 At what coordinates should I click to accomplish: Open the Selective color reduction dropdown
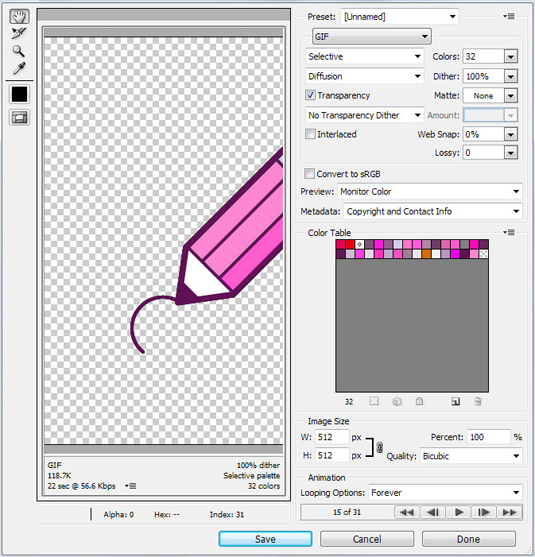coord(364,56)
